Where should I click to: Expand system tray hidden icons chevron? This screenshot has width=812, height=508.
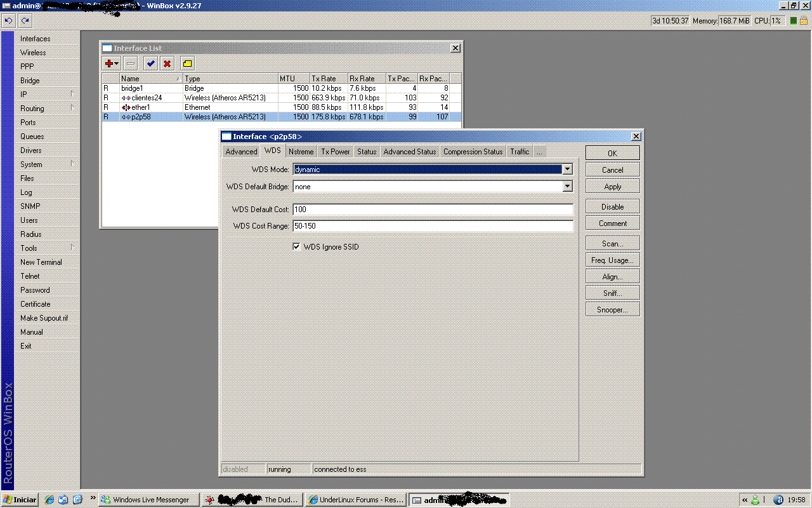pyautogui.click(x=745, y=500)
